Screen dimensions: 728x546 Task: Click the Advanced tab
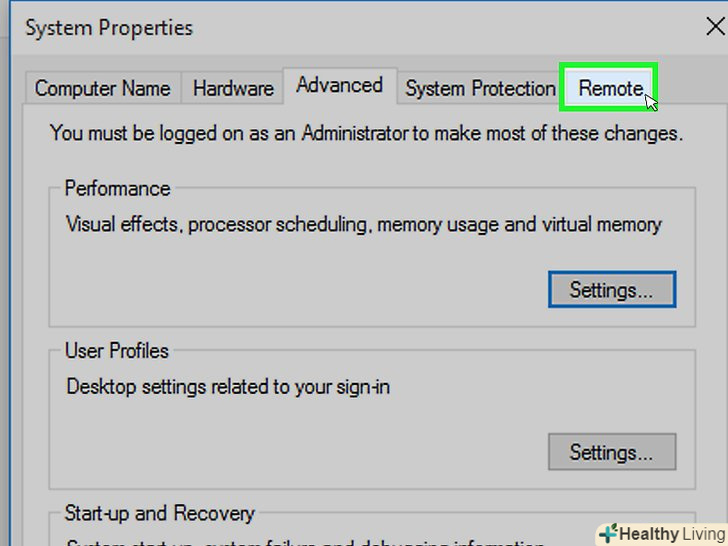[339, 85]
